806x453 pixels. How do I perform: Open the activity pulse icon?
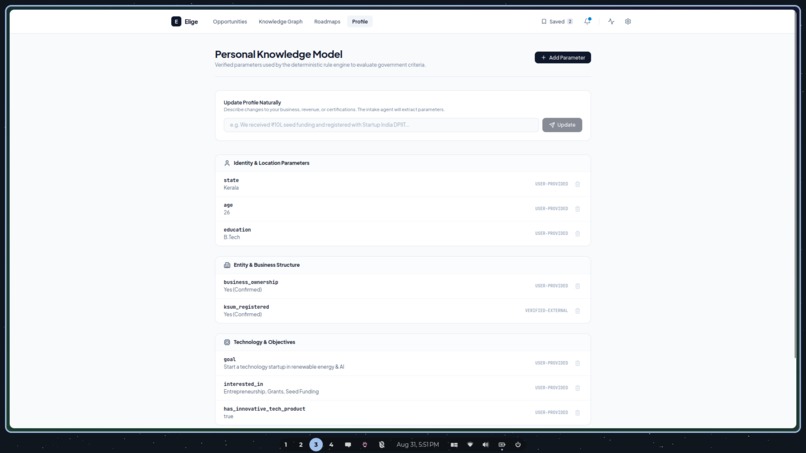[611, 22]
